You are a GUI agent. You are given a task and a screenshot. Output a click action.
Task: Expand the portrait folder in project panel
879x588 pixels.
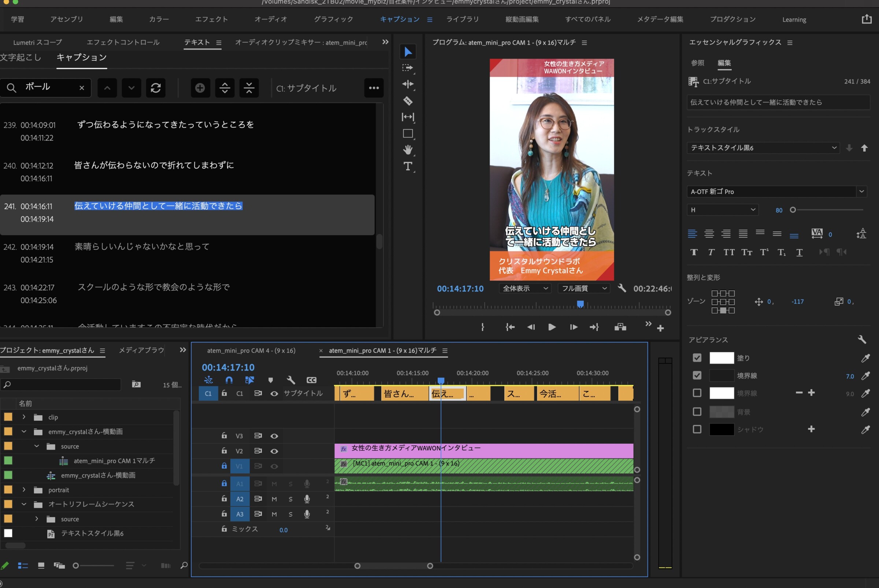tap(24, 490)
